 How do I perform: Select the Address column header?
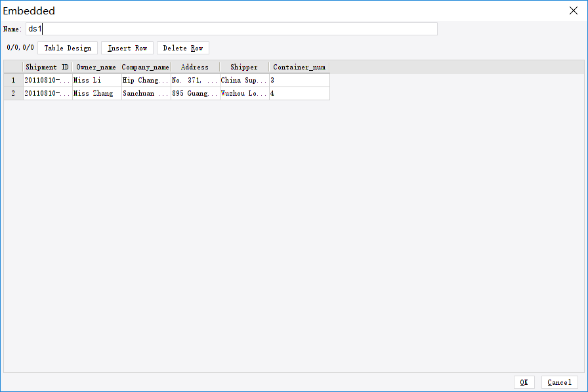coord(194,67)
